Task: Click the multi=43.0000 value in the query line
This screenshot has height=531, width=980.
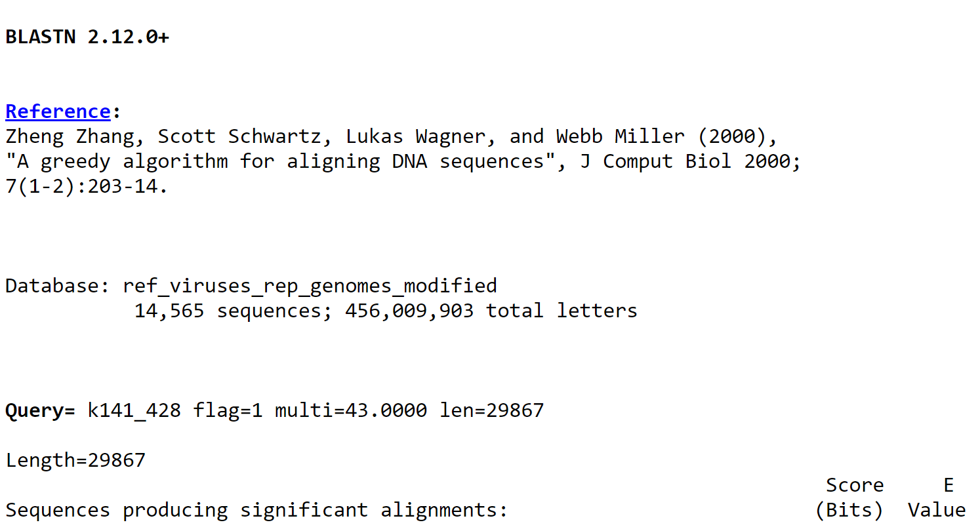Action: point(351,411)
